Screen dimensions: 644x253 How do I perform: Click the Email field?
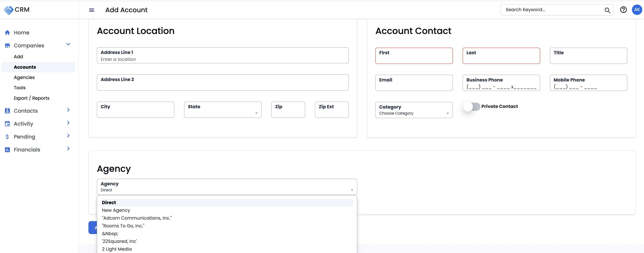414,83
